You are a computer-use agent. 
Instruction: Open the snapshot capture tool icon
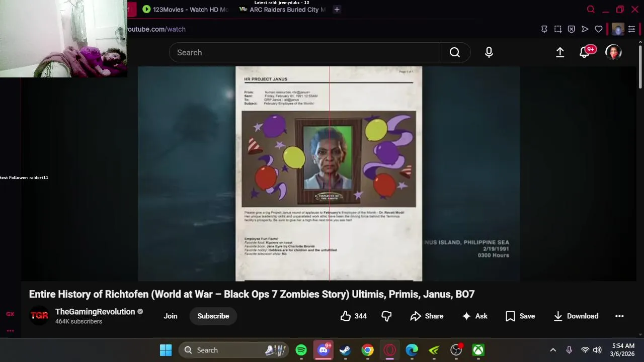(558, 29)
